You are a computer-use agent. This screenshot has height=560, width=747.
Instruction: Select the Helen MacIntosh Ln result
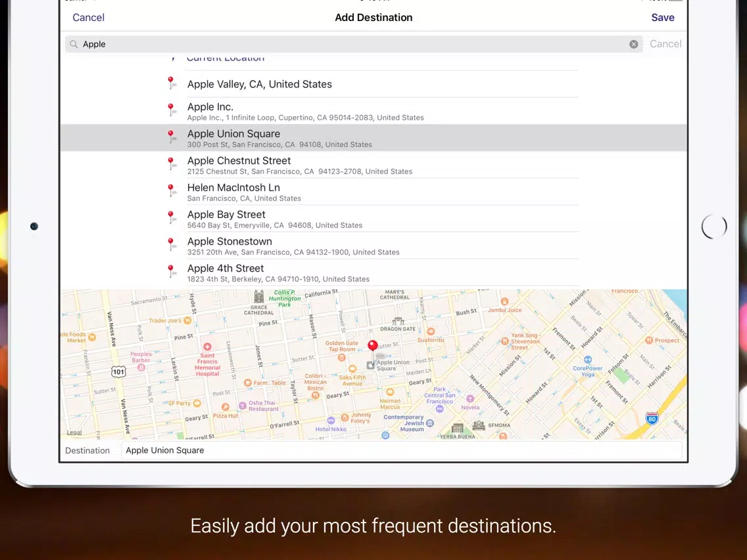[x=373, y=192]
